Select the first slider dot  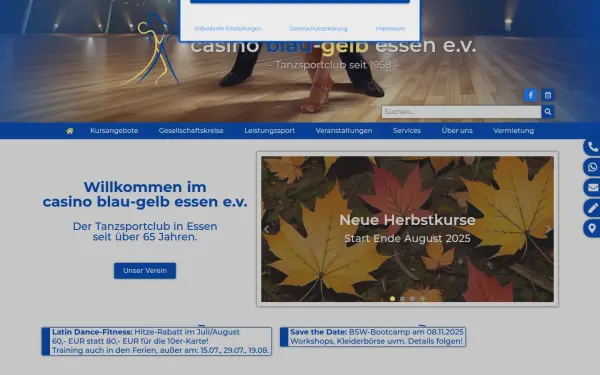point(392,298)
